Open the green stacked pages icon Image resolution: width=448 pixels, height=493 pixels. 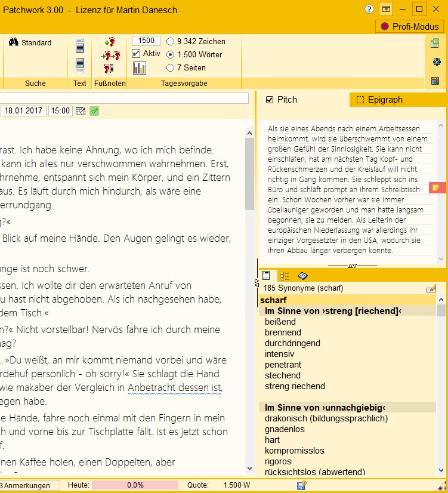point(435,43)
